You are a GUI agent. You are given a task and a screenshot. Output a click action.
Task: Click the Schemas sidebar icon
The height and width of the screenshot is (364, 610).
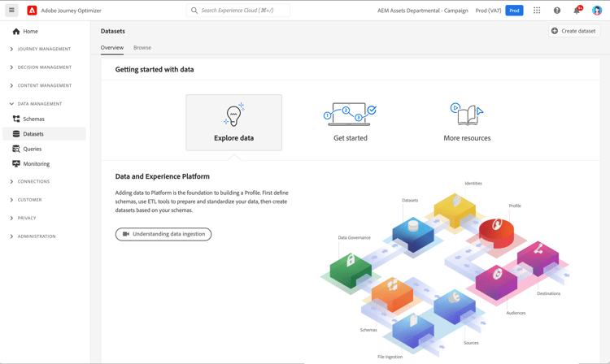coord(16,119)
